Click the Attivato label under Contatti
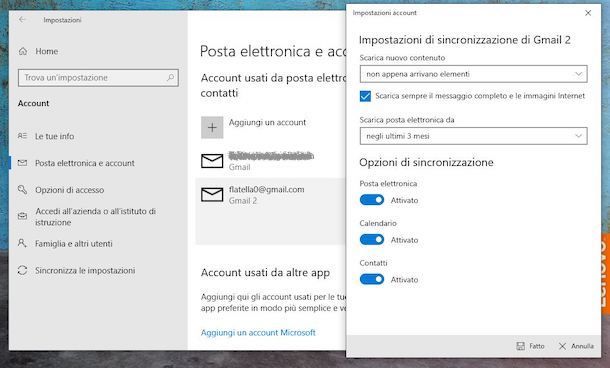The image size is (610, 368). pos(405,280)
